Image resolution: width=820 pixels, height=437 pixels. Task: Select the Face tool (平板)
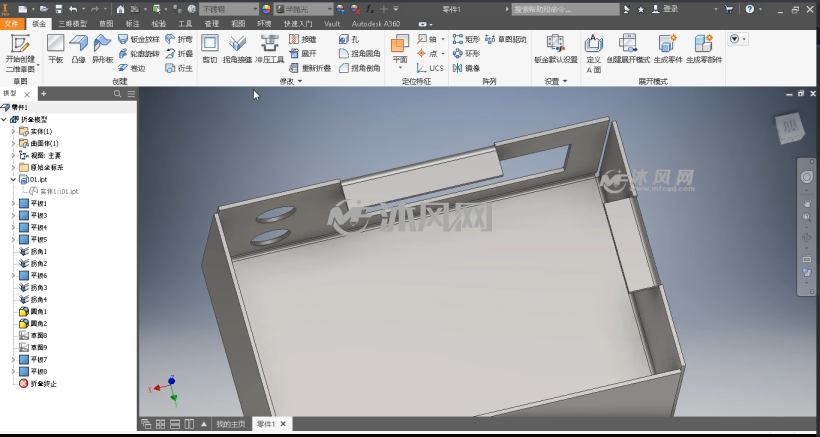[x=55, y=49]
